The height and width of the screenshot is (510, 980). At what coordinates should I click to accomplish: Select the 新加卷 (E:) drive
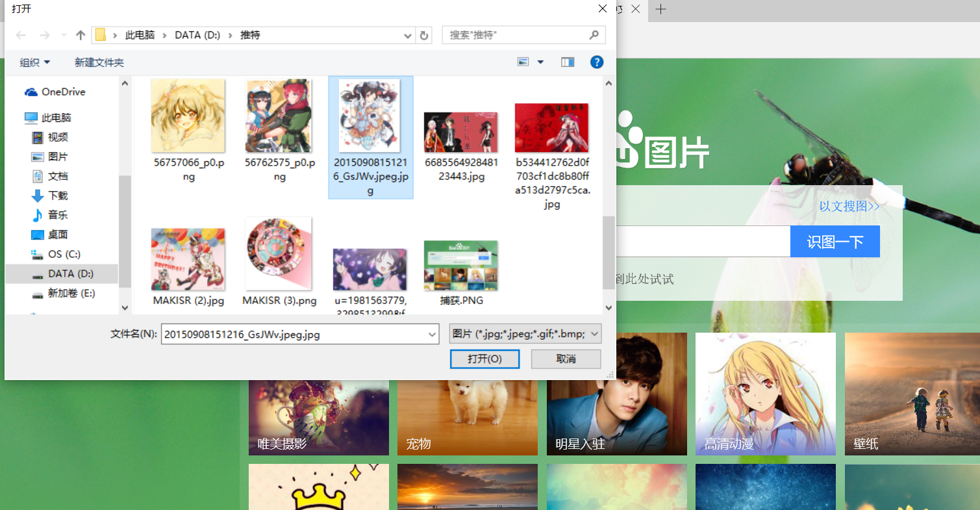pyautogui.click(x=64, y=293)
